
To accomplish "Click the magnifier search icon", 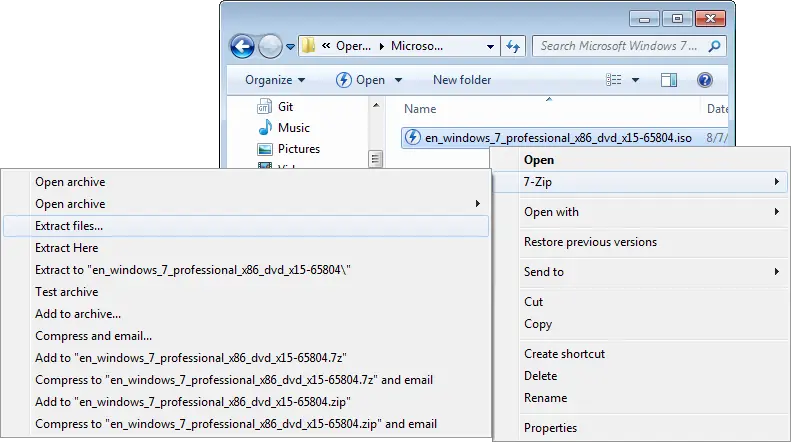I will click(714, 46).
